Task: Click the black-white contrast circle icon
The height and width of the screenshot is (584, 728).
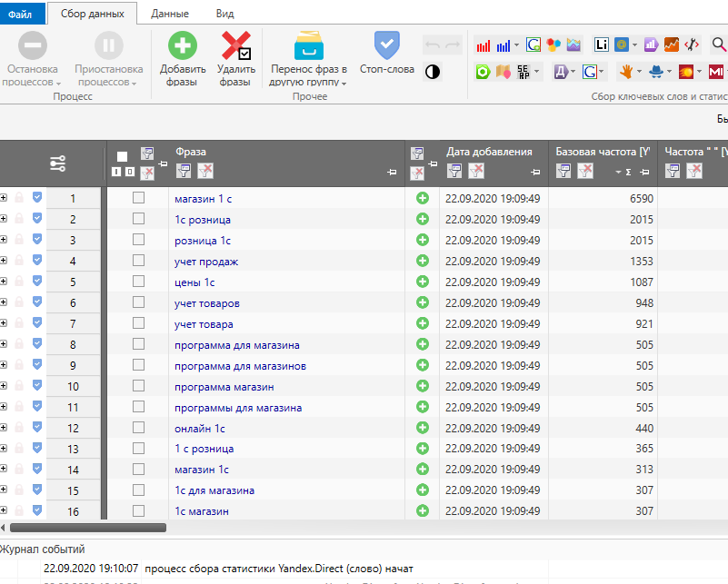Action: click(x=433, y=72)
